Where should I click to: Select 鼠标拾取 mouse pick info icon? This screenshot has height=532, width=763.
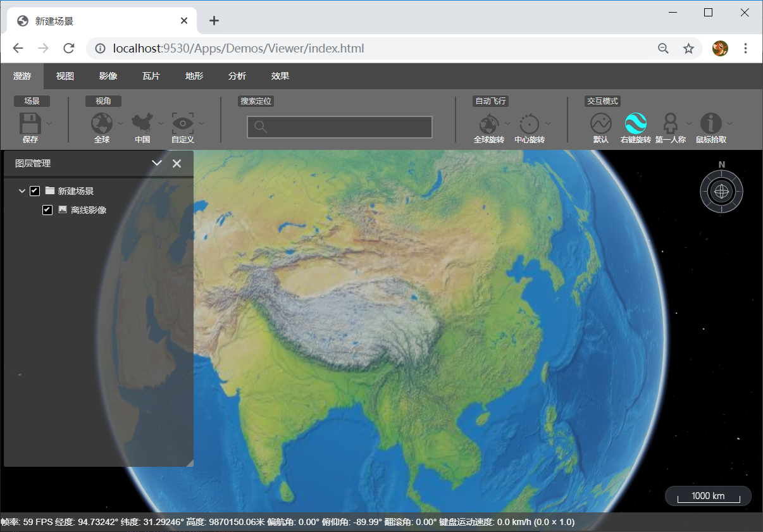click(x=711, y=123)
